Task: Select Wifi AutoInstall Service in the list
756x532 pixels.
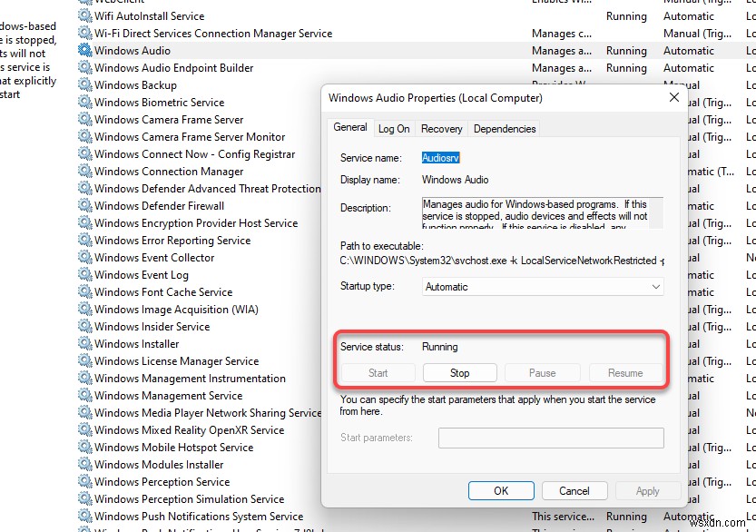Action: click(x=149, y=16)
